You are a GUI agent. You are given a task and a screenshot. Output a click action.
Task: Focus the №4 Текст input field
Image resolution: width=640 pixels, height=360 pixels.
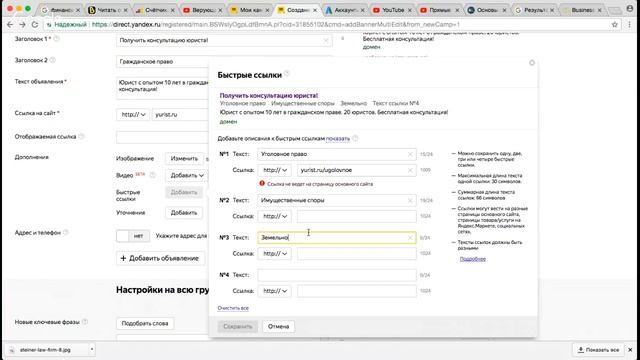pyautogui.click(x=337, y=275)
